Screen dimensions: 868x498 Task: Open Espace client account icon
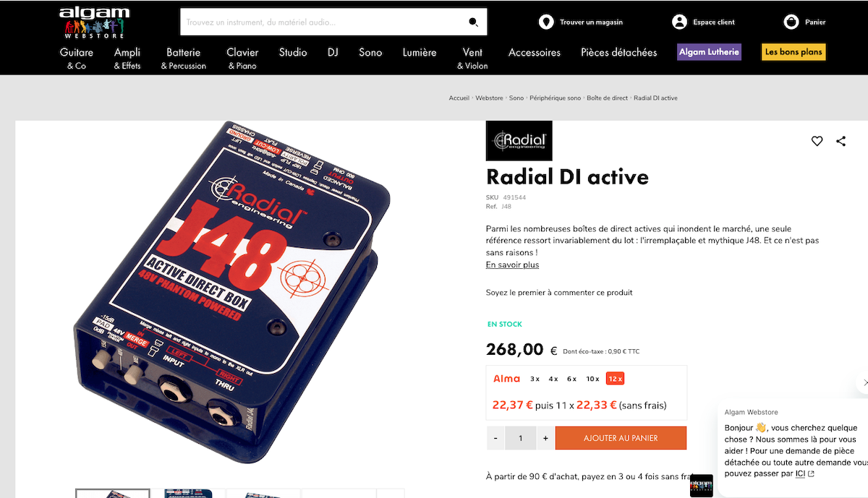coord(679,22)
